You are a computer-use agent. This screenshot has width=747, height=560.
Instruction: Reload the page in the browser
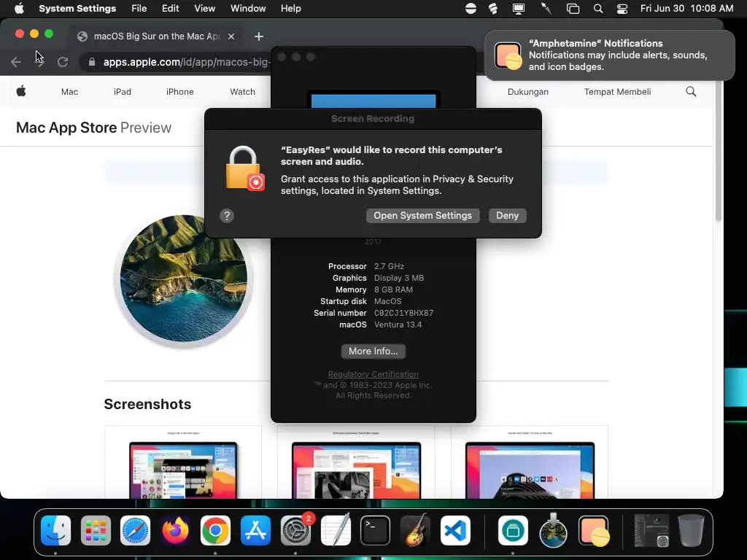pyautogui.click(x=63, y=62)
